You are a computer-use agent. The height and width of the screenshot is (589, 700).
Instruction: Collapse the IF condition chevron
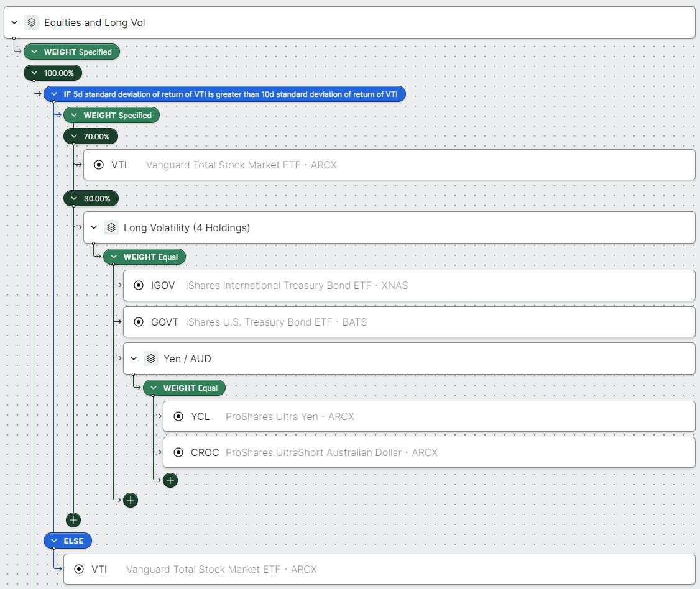point(54,94)
